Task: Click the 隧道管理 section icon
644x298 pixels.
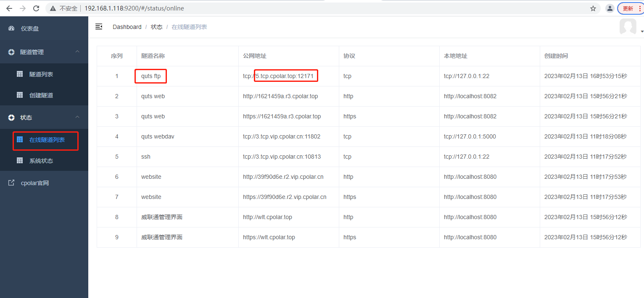Action: [11, 52]
